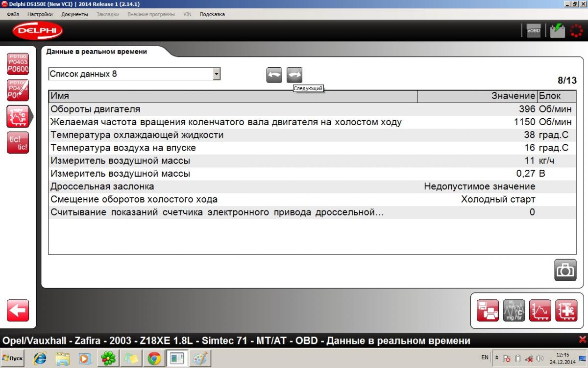Select Температура воздуха на впуске row
The height and width of the screenshot is (368, 588).
point(311,148)
